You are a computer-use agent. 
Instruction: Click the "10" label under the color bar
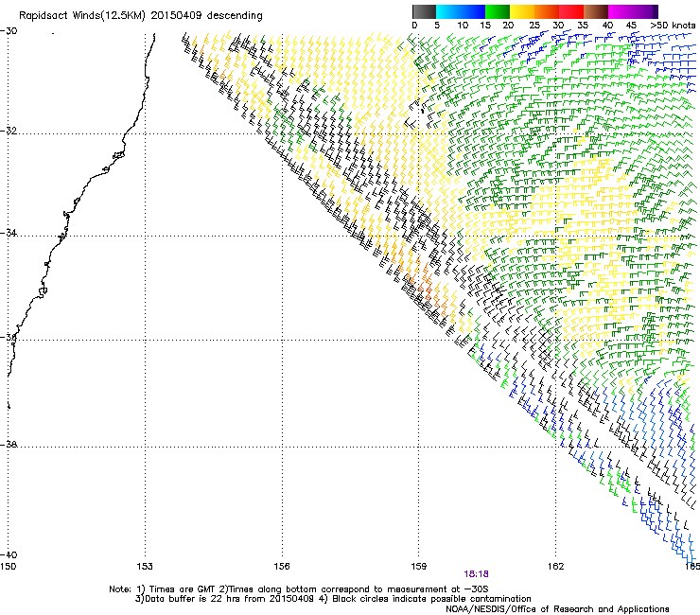463,26
